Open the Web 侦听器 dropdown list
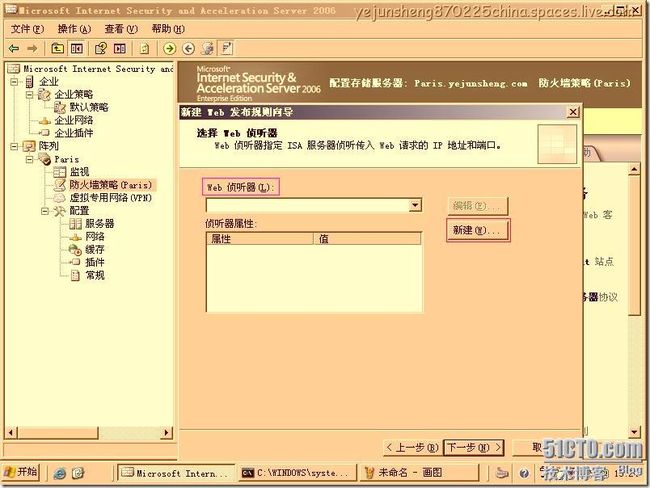Viewport: 650px width, 488px height. pos(415,205)
